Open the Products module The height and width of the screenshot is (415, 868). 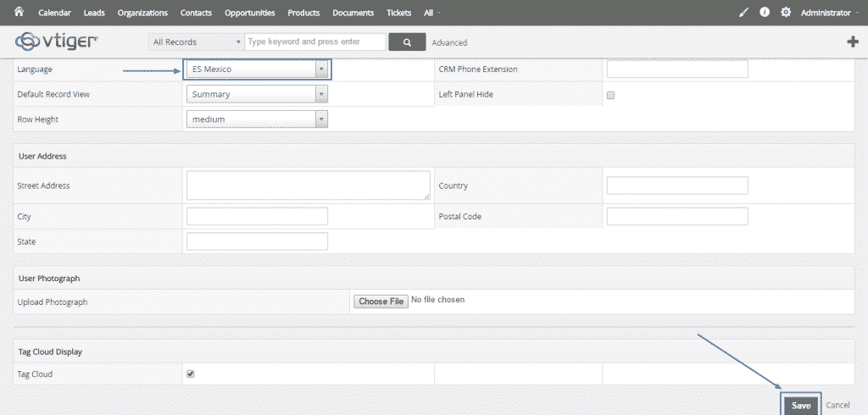click(x=303, y=13)
